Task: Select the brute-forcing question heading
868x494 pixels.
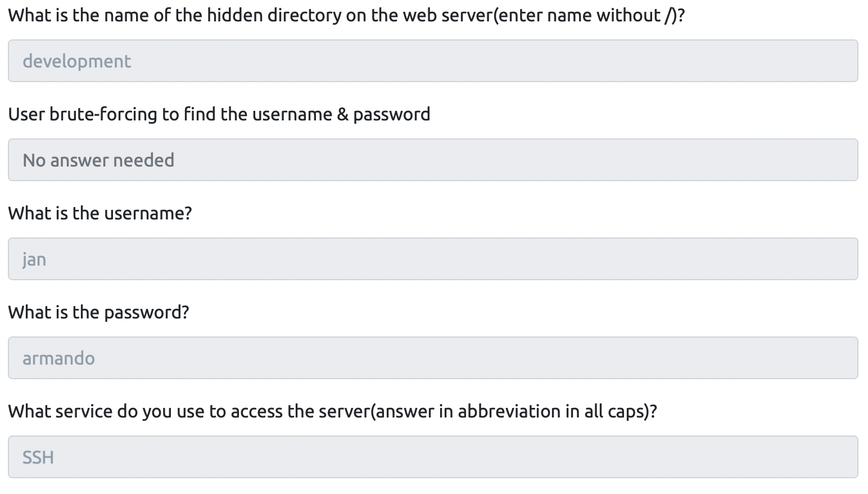Action: click(x=219, y=114)
